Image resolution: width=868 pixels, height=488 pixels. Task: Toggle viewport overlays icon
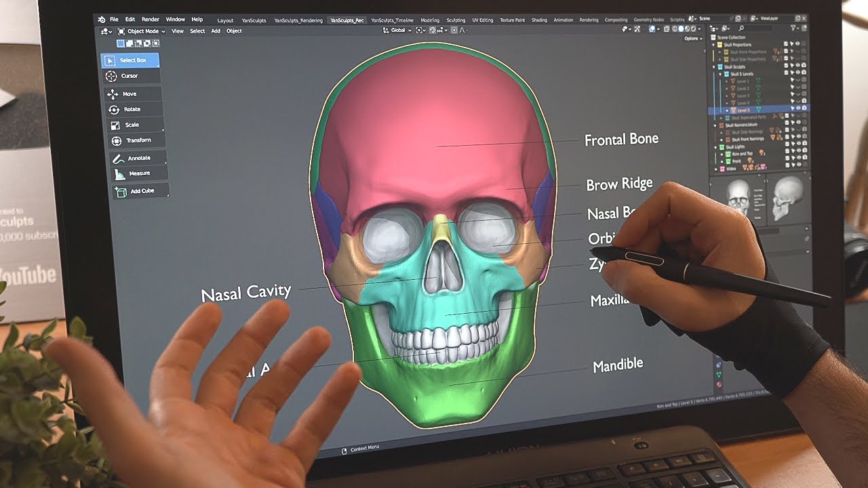[x=652, y=29]
